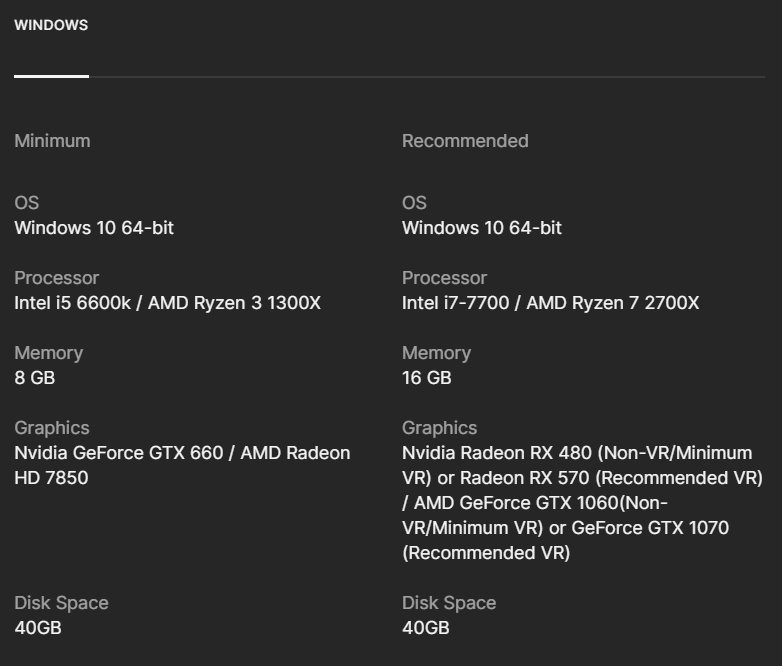Click Windows 10 64-bit under Recommended
This screenshot has width=782, height=666.
click(482, 228)
